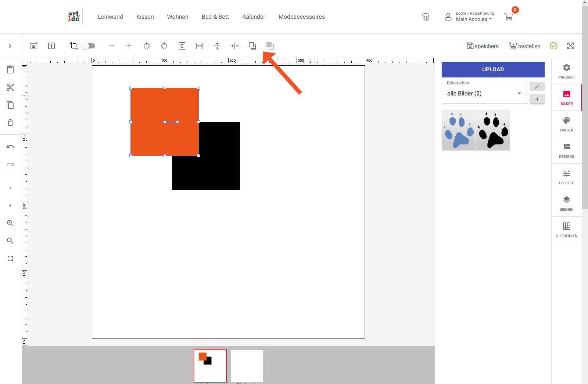Open the DESIGNS tab
Viewport: 588px width, 384px height.
[566, 151]
